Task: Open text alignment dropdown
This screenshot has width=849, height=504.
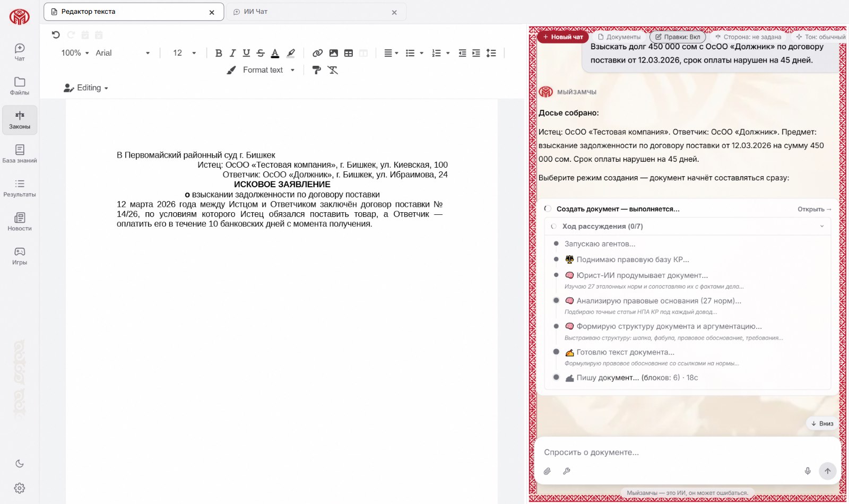Action: point(391,53)
